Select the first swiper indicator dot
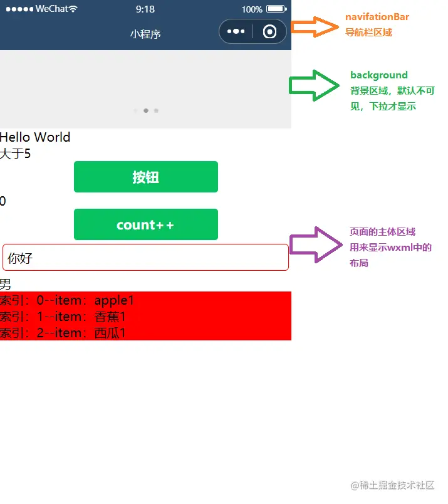Screen dimensions: 448x504 click(x=135, y=110)
